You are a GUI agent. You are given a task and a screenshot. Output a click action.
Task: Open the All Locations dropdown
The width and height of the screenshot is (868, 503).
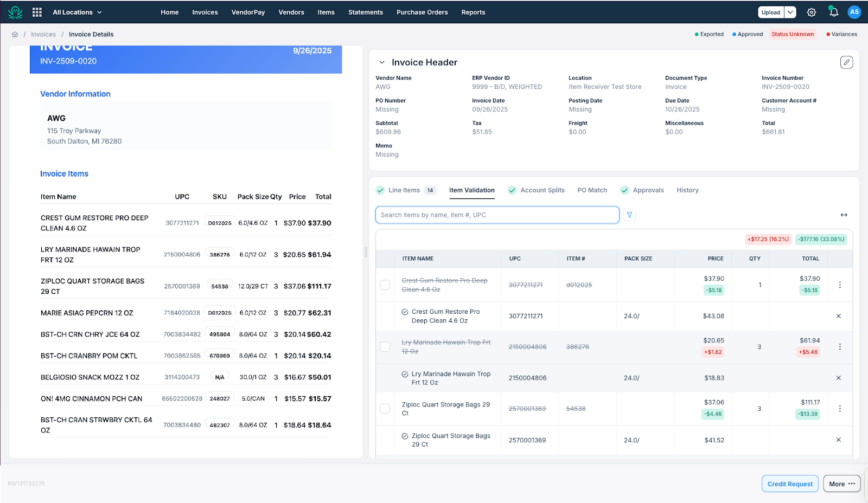(77, 12)
